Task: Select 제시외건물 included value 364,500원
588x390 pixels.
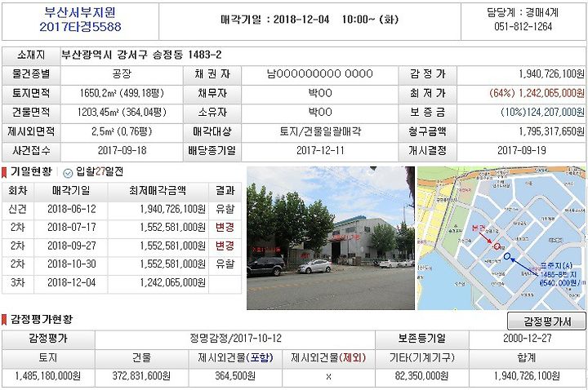Action: coord(235,376)
